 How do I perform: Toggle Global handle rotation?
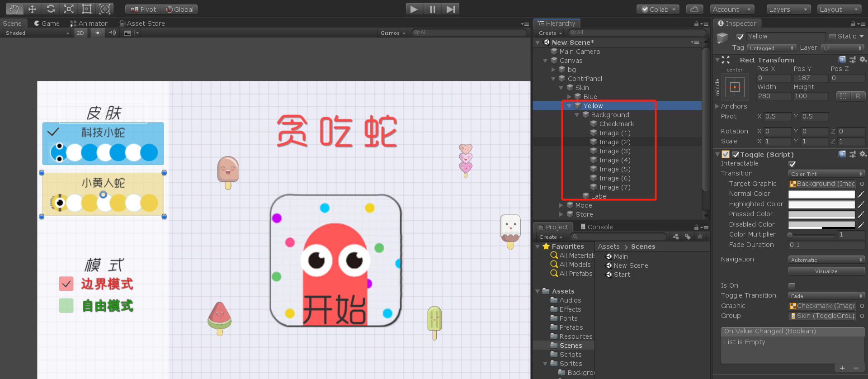[180, 9]
